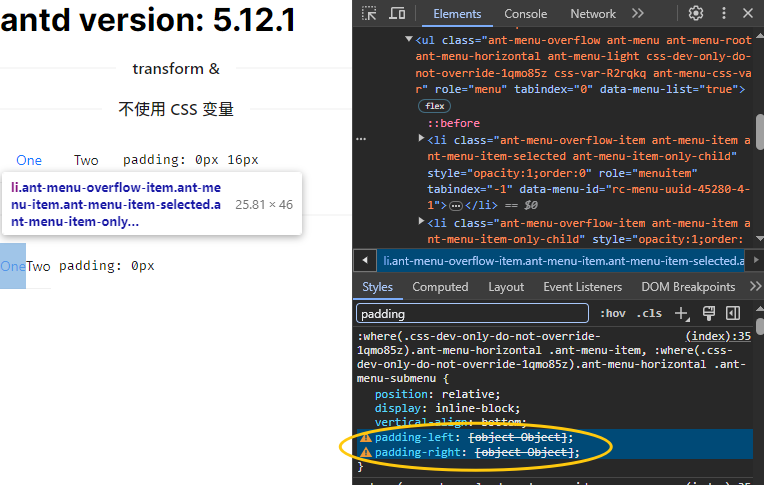Image resolution: width=764 pixels, height=485 pixels.
Task: Open the Styles pane tab
Action: click(378, 287)
